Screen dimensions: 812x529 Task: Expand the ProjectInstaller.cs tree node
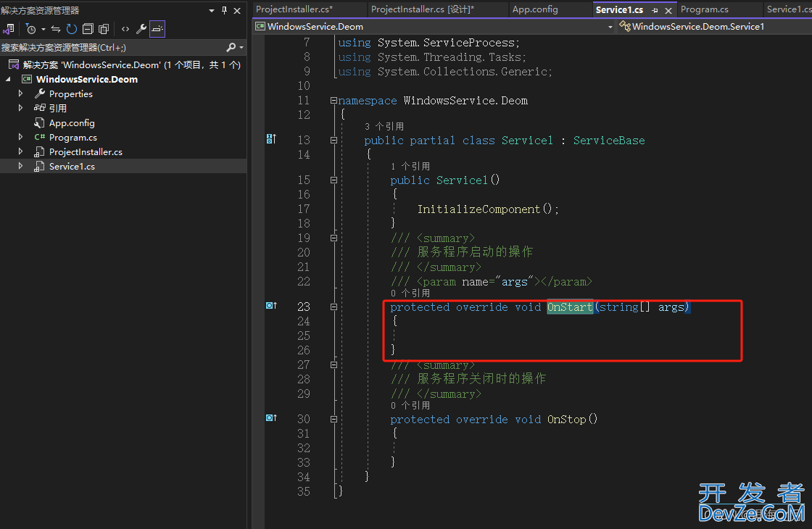[21, 151]
